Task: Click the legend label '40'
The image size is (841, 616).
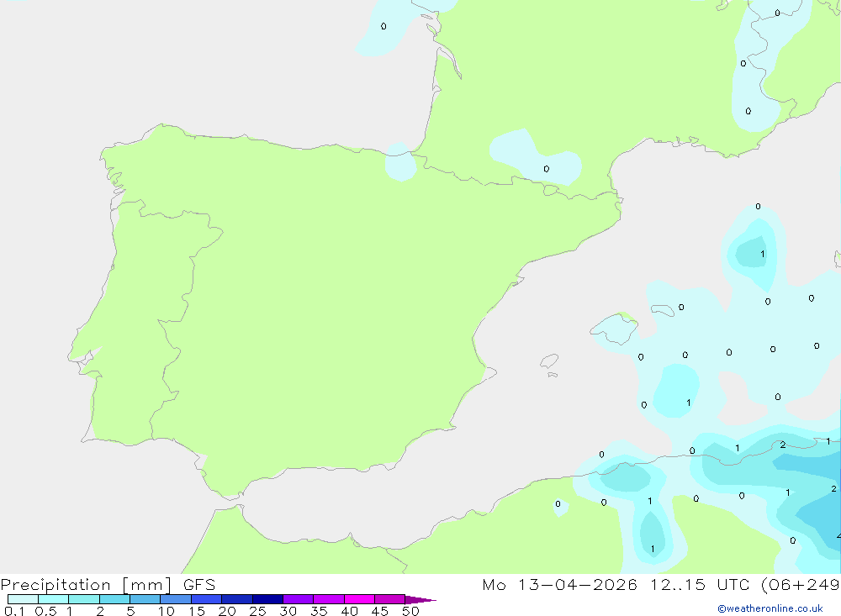Action: pos(349,611)
